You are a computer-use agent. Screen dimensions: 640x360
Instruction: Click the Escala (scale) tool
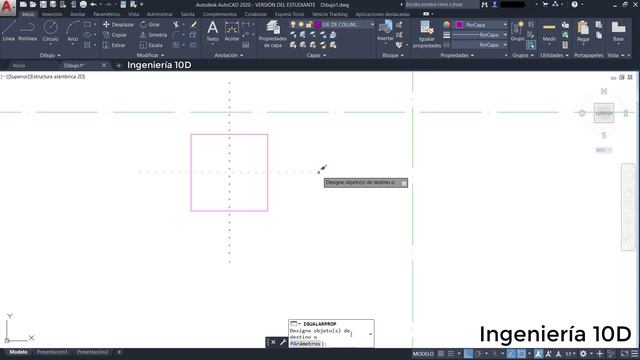pos(151,45)
